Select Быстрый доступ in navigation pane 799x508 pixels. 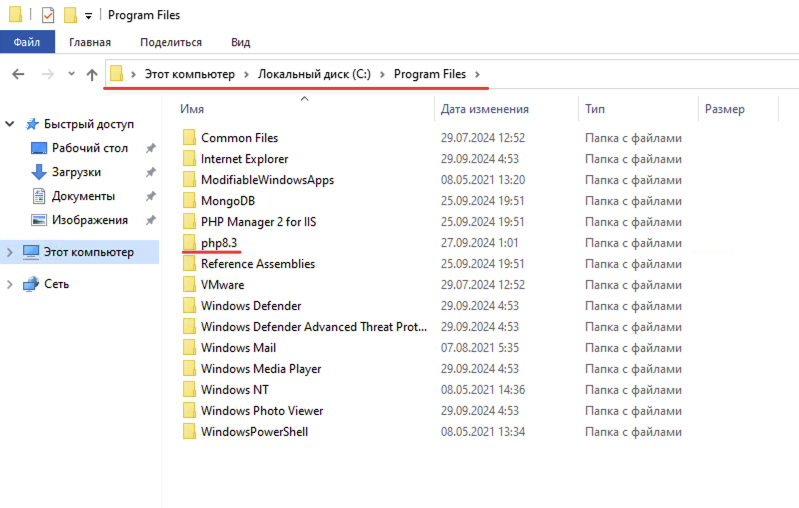(89, 124)
